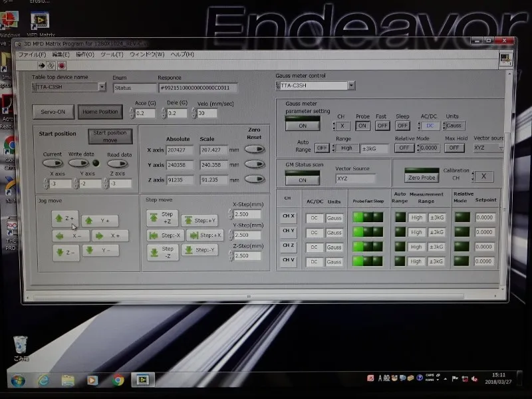Viewport: 532px width, 399px height.
Task: Jog the table with Z + arrow
Action: [65, 219]
